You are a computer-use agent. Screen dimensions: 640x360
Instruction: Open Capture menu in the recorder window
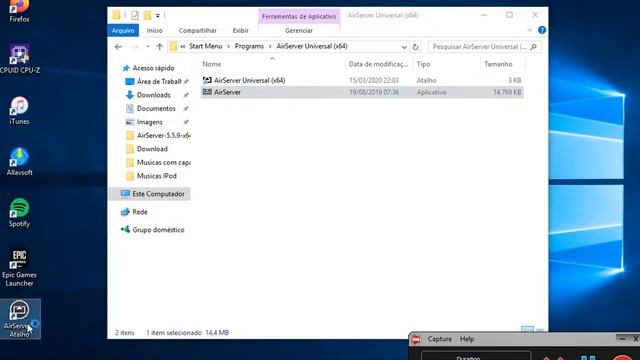tap(440, 339)
